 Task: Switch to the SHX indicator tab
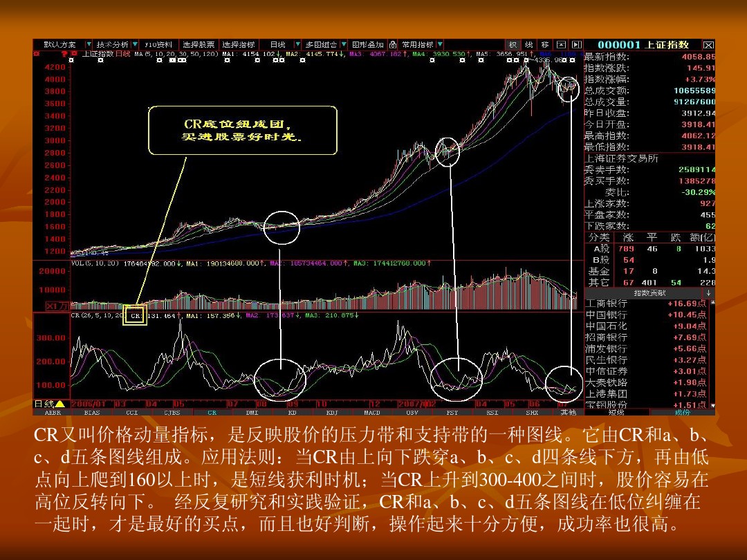coord(532,412)
